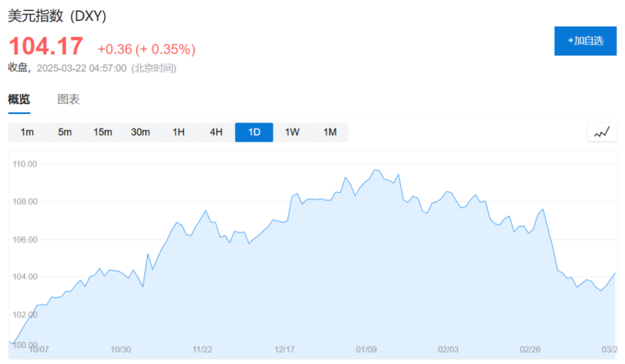This screenshot has width=625, height=364.
Task: Select the 30m timeframe
Action: [141, 132]
